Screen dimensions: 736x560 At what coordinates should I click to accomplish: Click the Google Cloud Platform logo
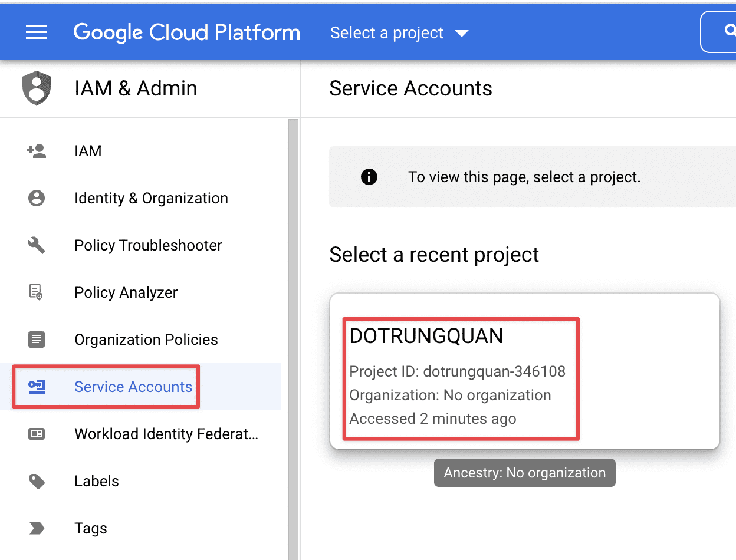(186, 32)
